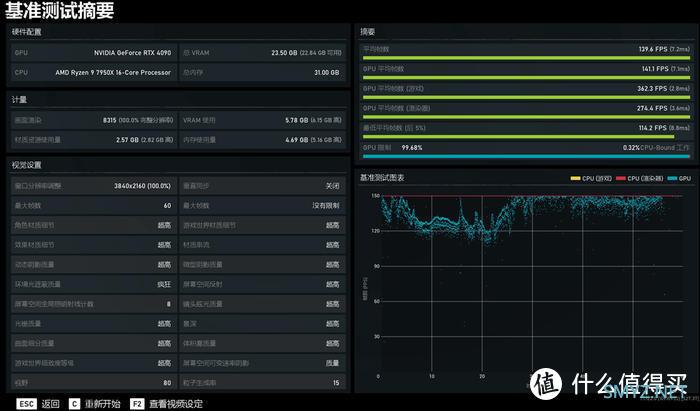The height and width of the screenshot is (411, 700).
Task: Open 查看视频设定 video settings
Action: coord(176,404)
